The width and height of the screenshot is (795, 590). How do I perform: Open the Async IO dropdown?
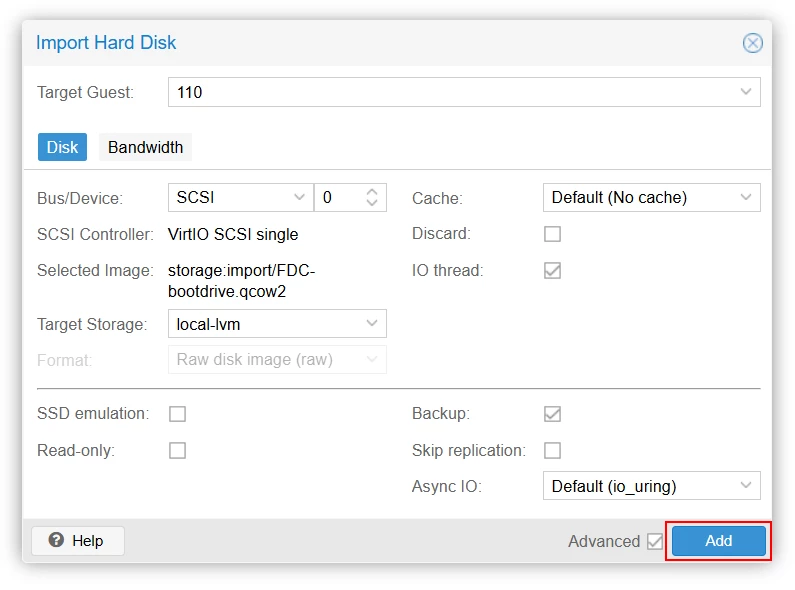click(652, 486)
